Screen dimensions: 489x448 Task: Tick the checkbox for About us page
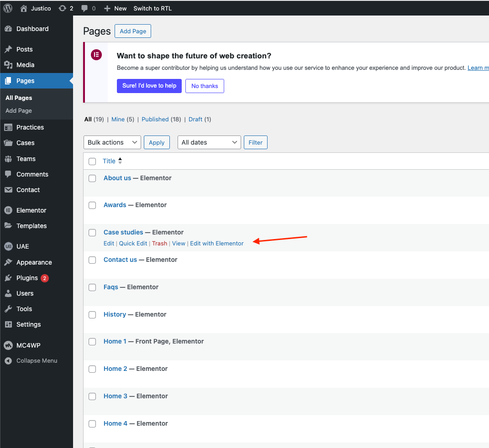coord(92,178)
